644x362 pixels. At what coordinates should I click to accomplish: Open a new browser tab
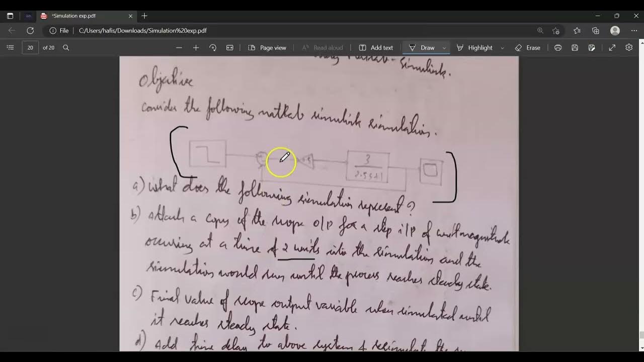[144, 16]
